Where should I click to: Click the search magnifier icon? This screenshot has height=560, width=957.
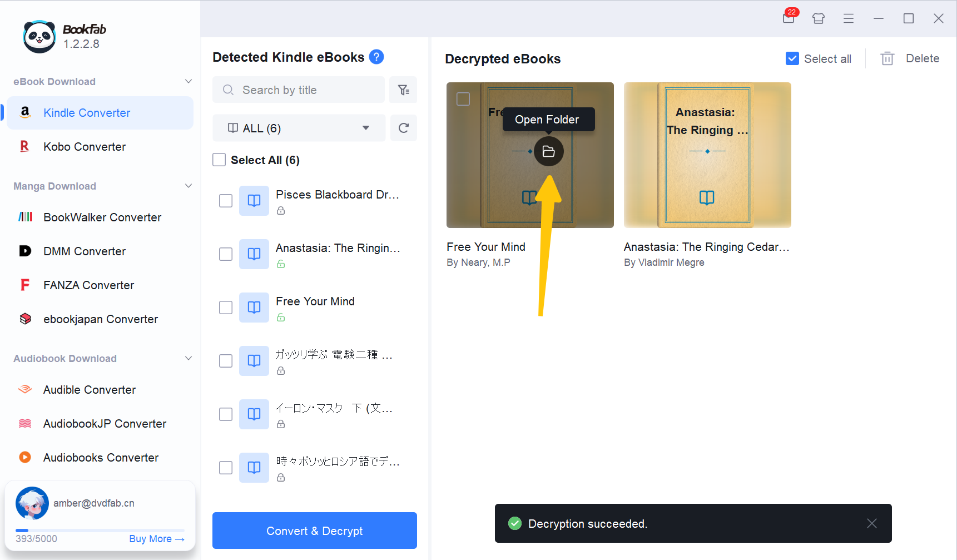(228, 90)
